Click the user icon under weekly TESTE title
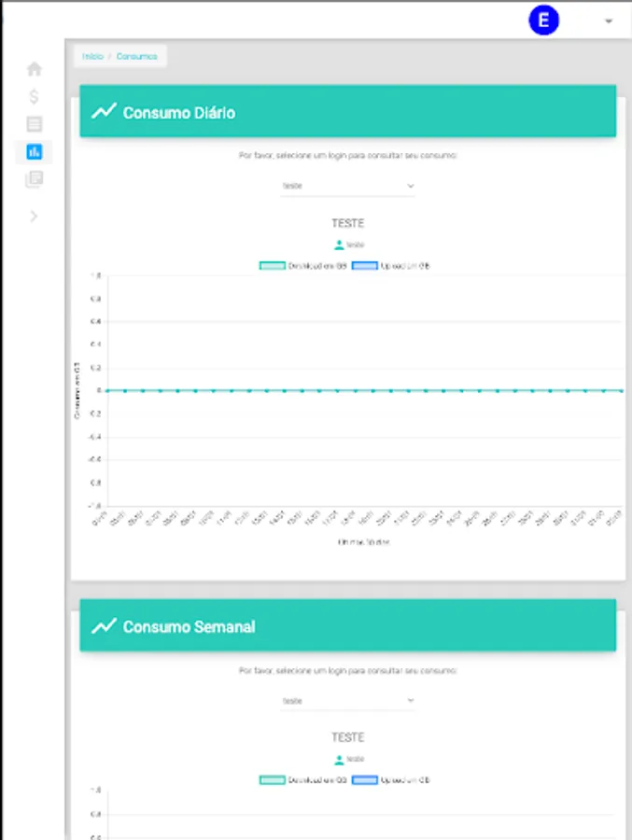 [339, 759]
